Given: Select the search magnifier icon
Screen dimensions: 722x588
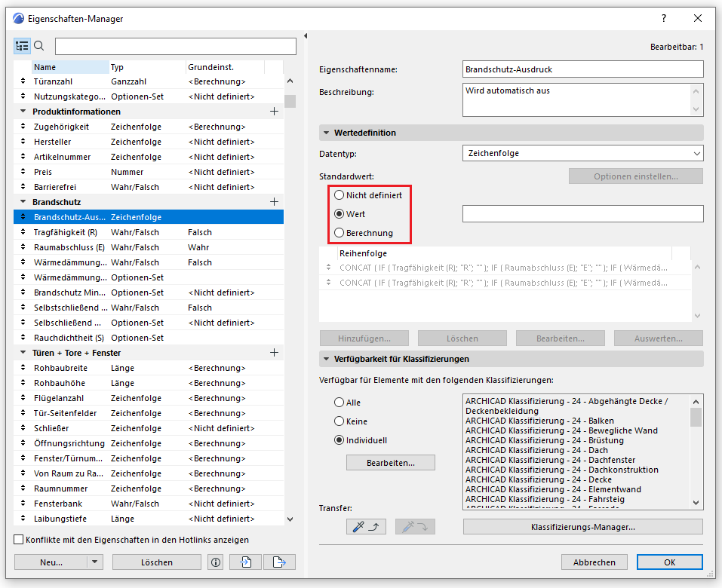Looking at the screenshot, I should click(x=39, y=45).
